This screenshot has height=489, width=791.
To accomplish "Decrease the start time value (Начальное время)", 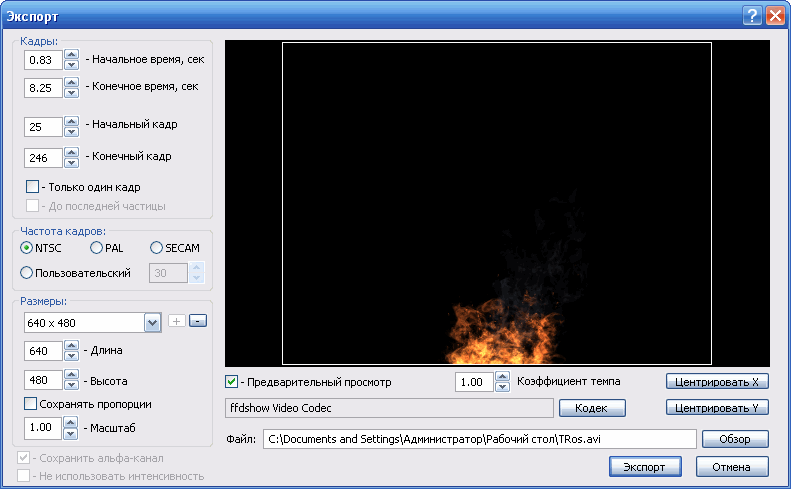I will coord(72,65).
